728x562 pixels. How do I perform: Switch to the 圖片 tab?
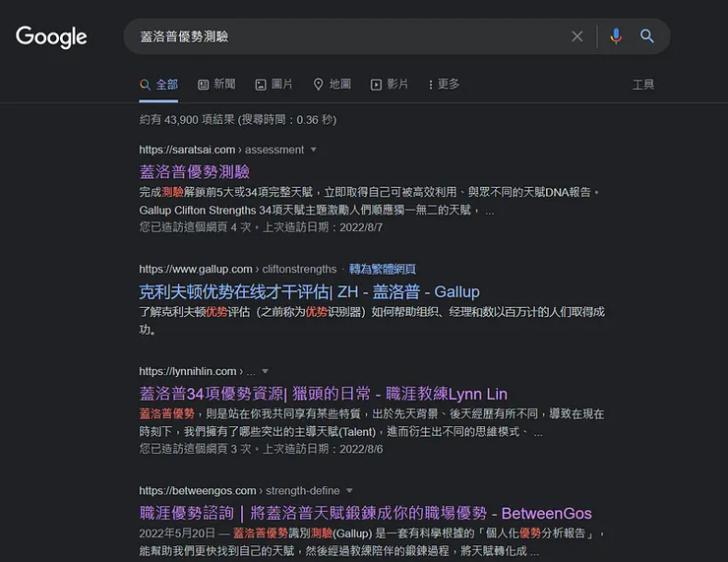[273, 85]
